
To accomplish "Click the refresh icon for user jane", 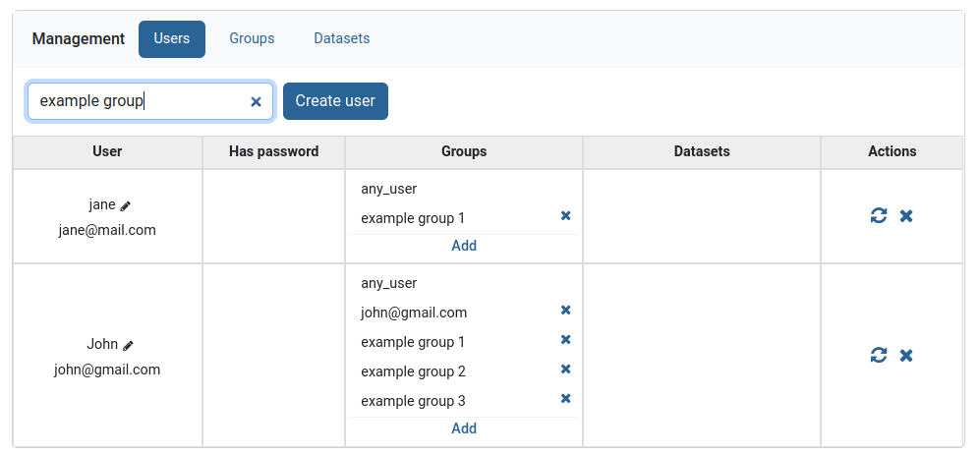I will (879, 216).
